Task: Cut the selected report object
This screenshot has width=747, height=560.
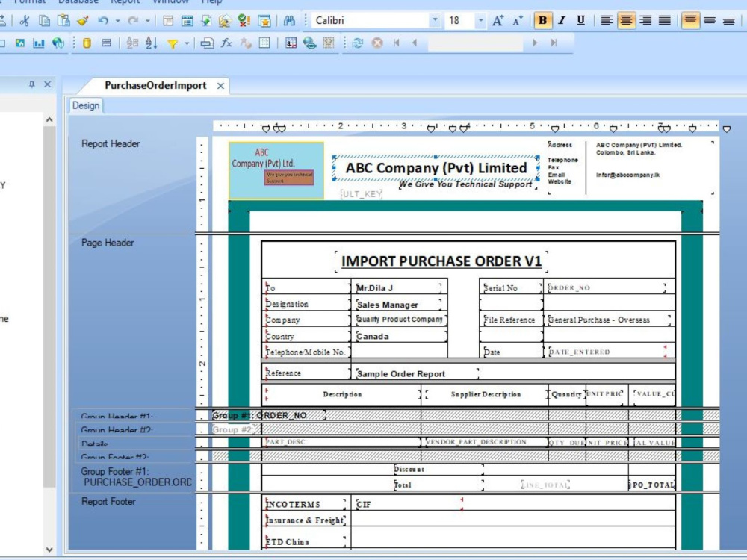Action: pos(25,20)
